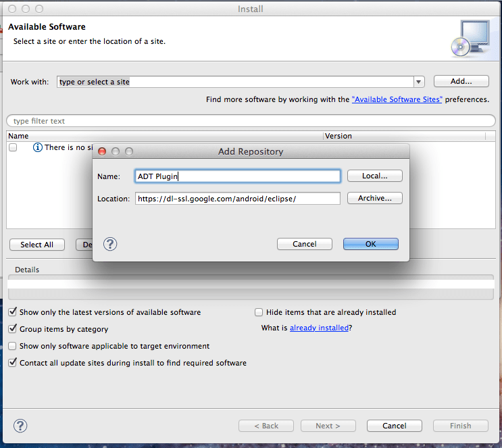Click the repository Location text field
Screen dimensions: 502x448
point(237,199)
